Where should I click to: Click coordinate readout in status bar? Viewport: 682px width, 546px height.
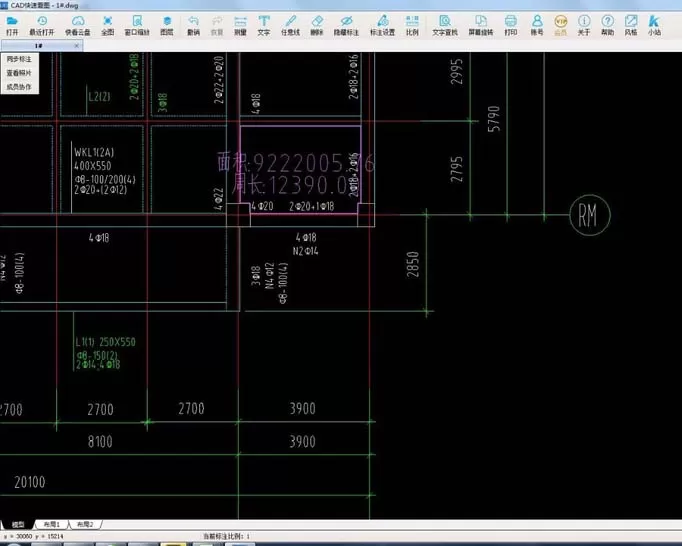[x=34, y=536]
